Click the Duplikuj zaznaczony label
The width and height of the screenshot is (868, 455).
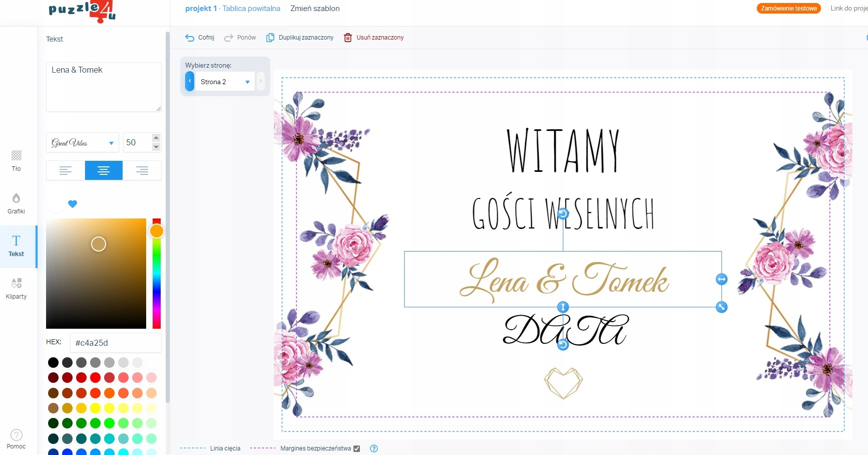[x=306, y=38]
